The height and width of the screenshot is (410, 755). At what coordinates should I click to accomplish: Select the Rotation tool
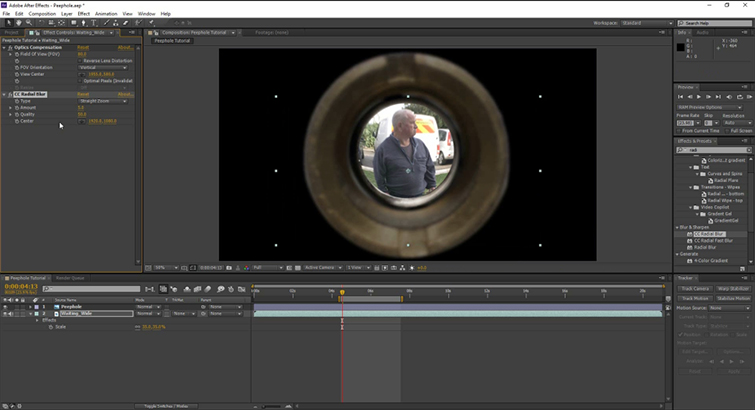coord(41,23)
